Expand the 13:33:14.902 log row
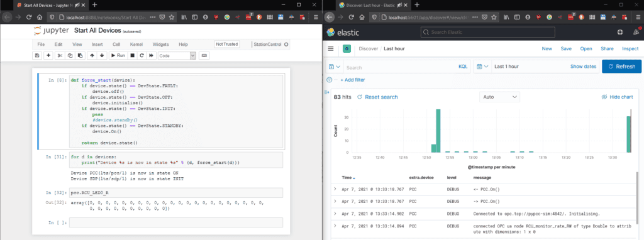This screenshot has width=644, height=240. pos(335,214)
